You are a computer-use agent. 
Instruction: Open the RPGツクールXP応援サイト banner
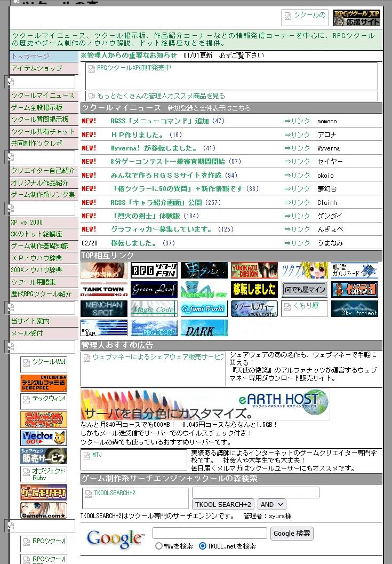356,18
